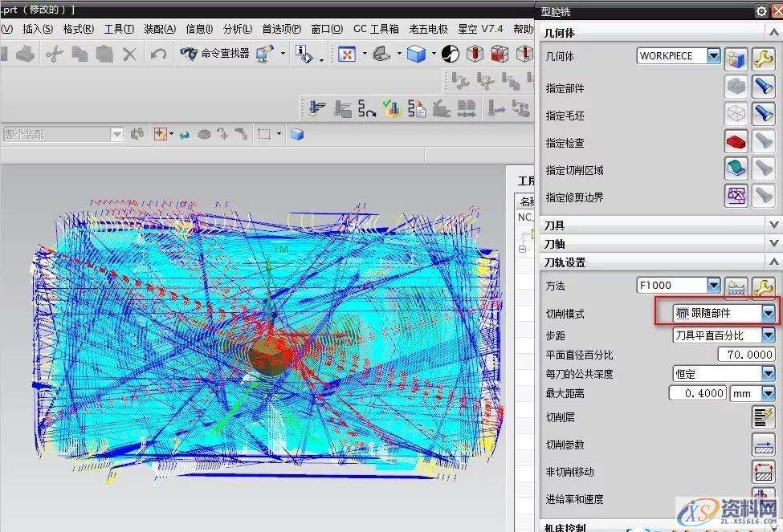Open Cut Levels (切削层) settings icon
This screenshot has height=532, width=783.
(x=762, y=416)
